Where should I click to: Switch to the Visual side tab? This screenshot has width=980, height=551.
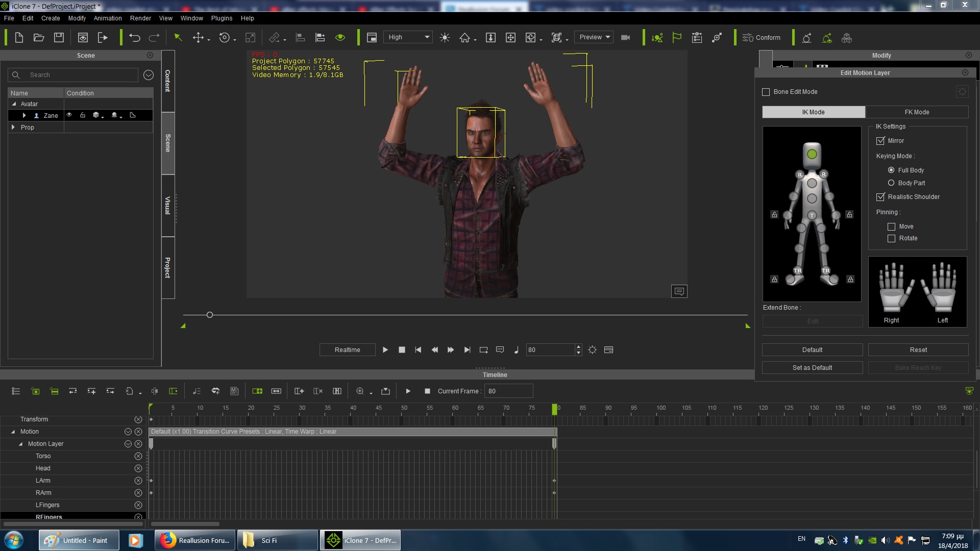(x=168, y=206)
